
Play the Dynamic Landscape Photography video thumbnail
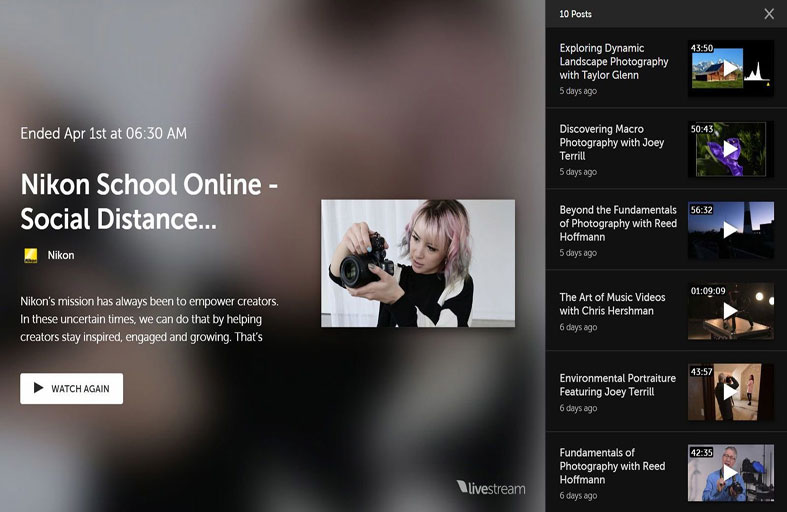730,68
